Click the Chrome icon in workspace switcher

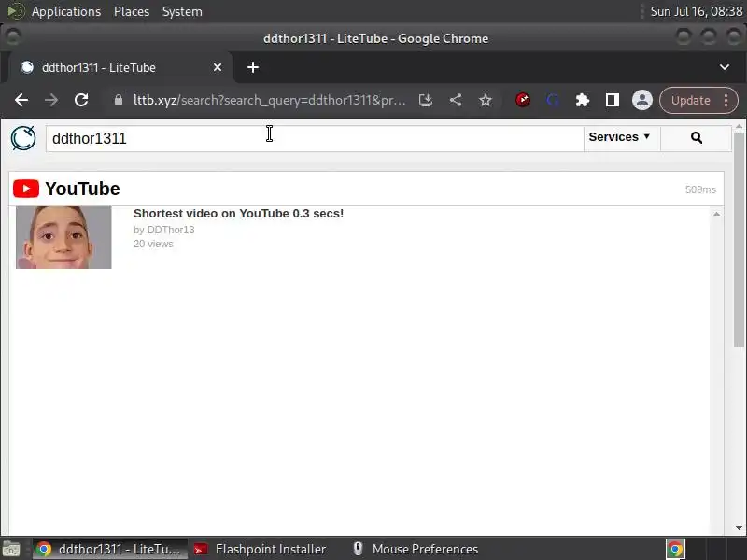675,549
